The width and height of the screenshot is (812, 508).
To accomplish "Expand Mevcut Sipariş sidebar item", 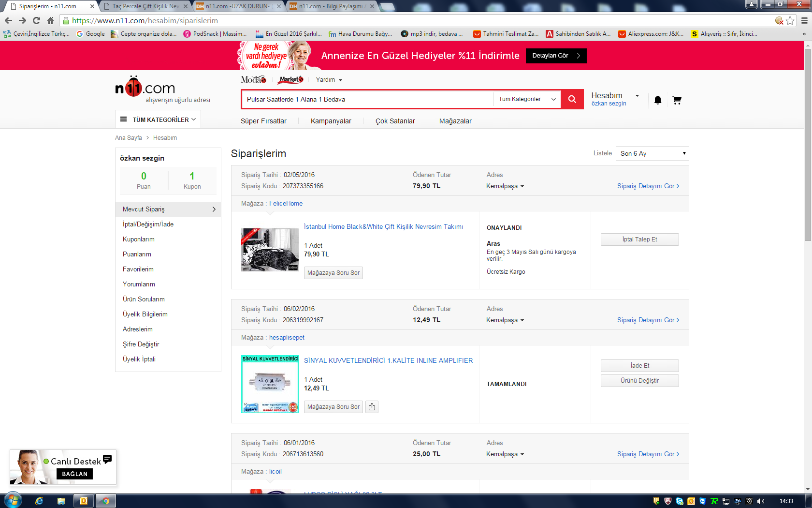I will pos(168,209).
